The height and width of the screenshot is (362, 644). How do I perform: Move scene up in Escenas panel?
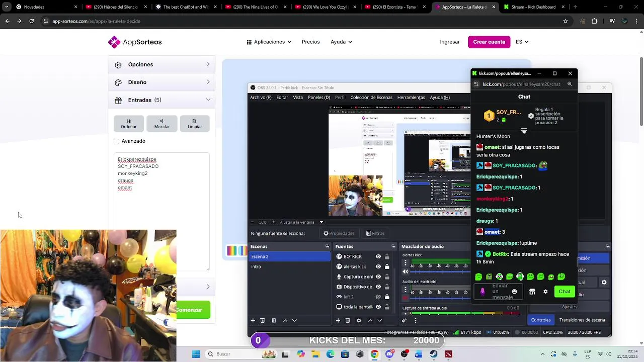click(285, 320)
